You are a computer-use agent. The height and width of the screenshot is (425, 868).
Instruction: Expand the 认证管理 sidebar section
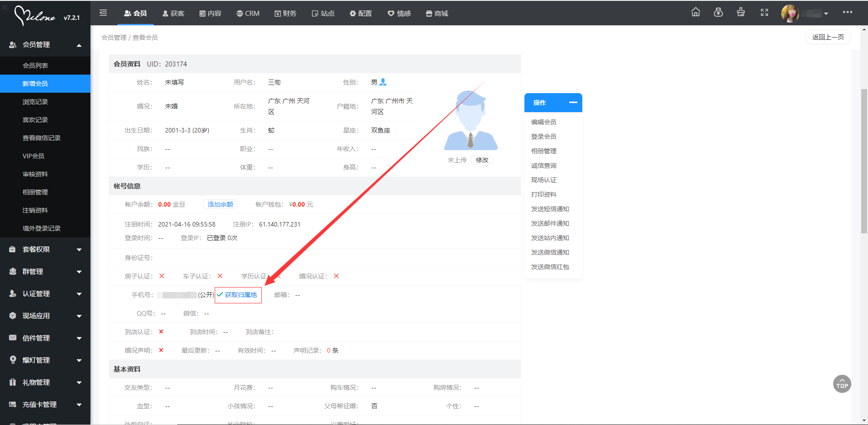45,293
